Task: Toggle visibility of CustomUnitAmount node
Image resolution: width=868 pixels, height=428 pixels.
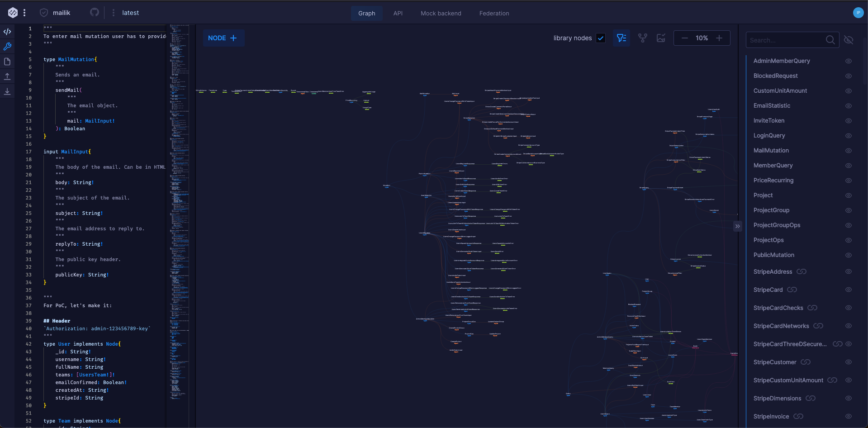Action: click(849, 91)
